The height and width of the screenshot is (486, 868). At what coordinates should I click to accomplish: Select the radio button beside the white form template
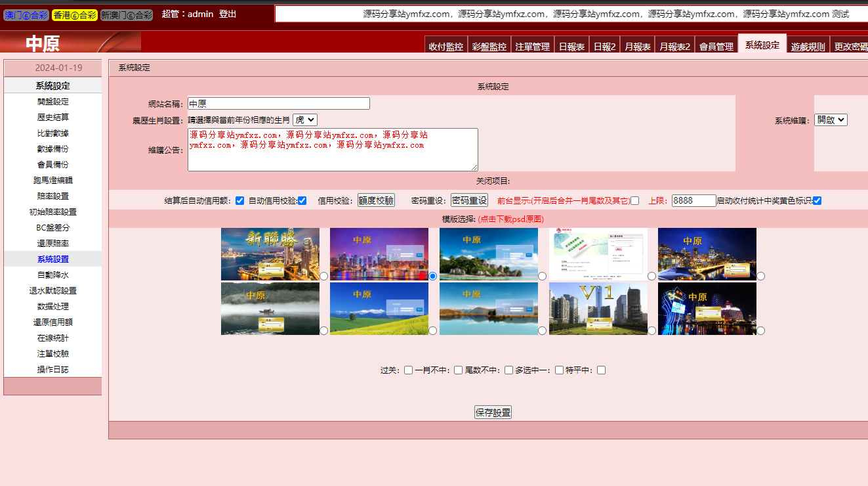click(x=651, y=276)
